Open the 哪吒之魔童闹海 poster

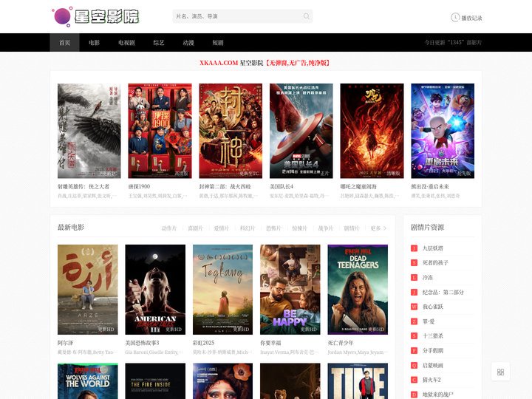[x=372, y=131]
